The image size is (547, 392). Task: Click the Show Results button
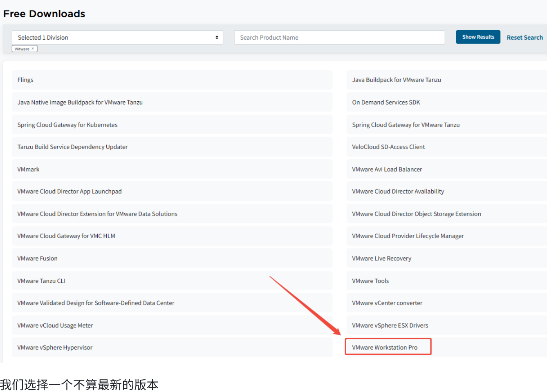pyautogui.click(x=478, y=37)
